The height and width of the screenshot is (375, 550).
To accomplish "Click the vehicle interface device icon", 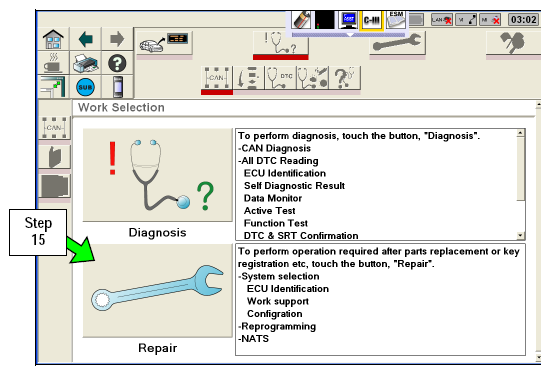I will point(118,87).
